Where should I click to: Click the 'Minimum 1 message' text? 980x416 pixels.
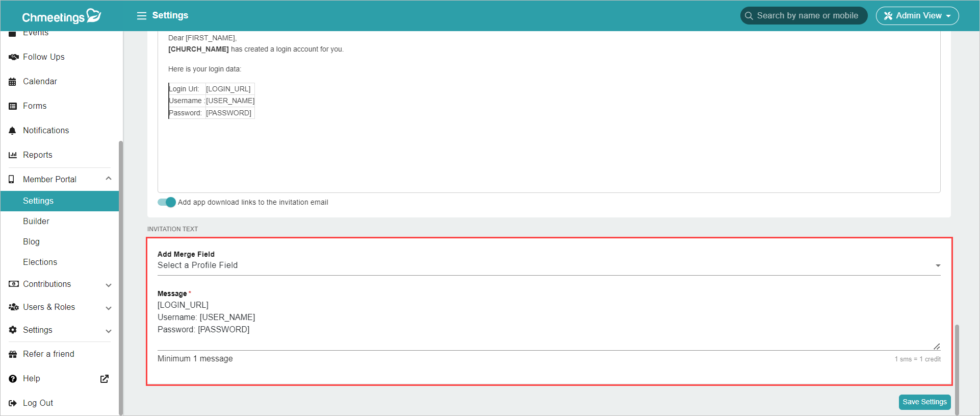click(x=195, y=359)
